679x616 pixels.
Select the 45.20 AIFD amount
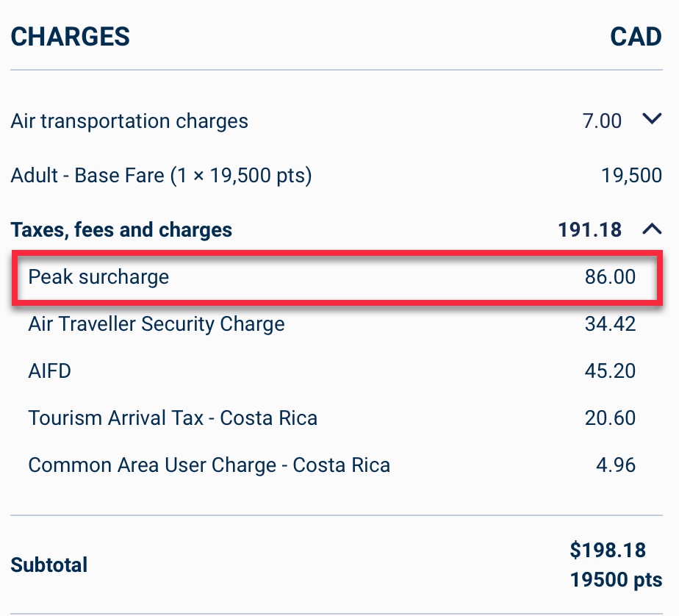click(610, 370)
